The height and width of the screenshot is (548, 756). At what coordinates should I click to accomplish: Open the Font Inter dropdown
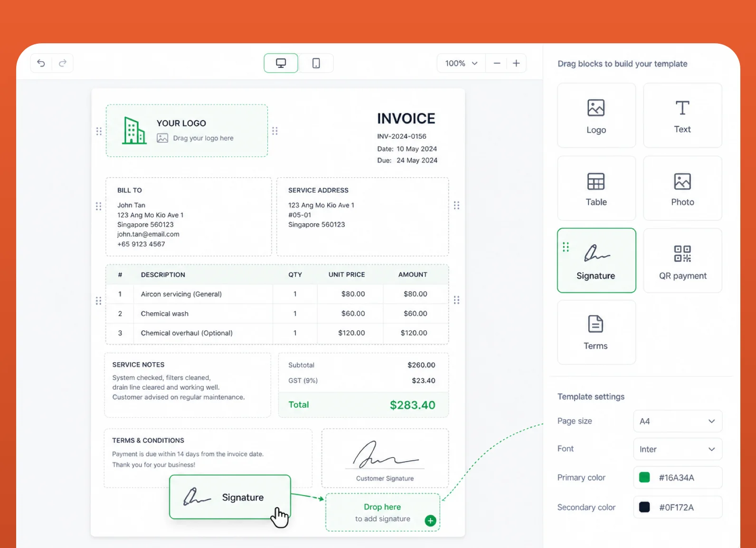(x=678, y=449)
